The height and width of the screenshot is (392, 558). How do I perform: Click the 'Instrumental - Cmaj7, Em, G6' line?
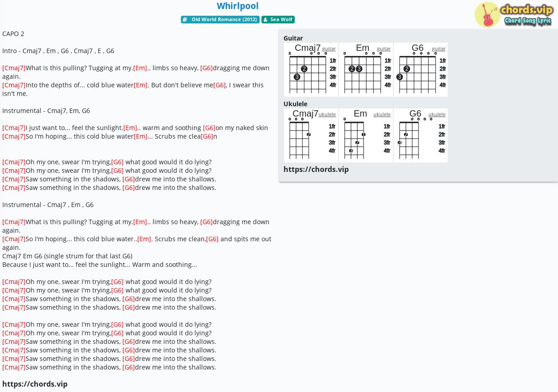pyautogui.click(x=46, y=111)
